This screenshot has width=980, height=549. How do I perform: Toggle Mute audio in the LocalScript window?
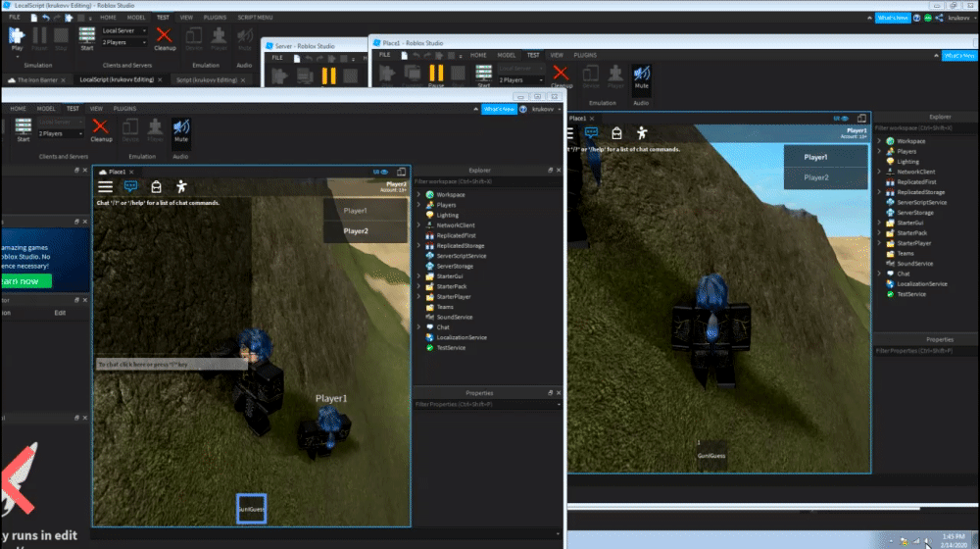(244, 39)
